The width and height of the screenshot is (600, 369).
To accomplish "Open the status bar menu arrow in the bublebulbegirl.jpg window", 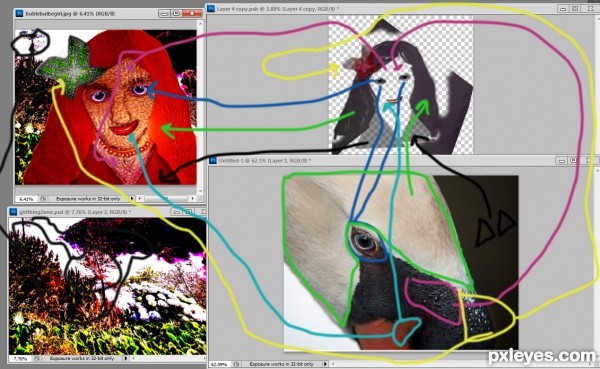I will (132, 199).
